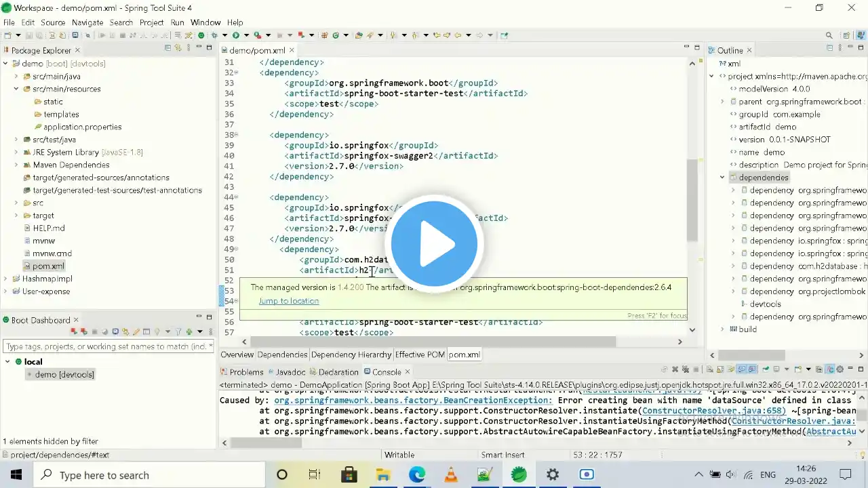Viewport: 868px width, 488px height.
Task: Click the green plus in Boot Dashboard toolbar
Action: point(189,331)
